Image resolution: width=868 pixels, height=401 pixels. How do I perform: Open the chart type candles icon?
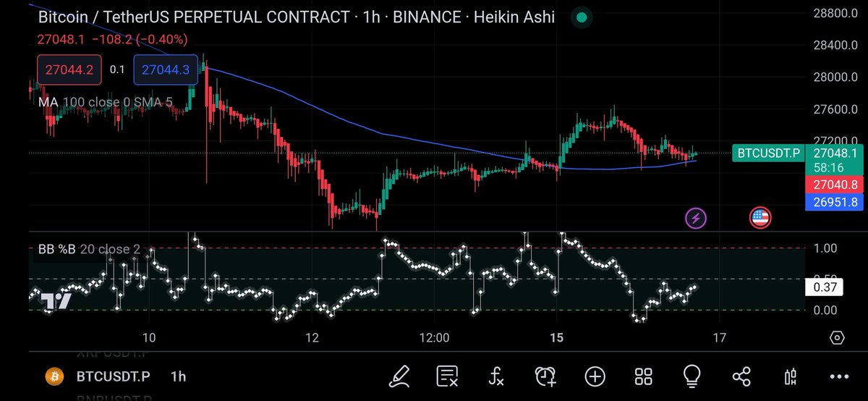coord(791,376)
